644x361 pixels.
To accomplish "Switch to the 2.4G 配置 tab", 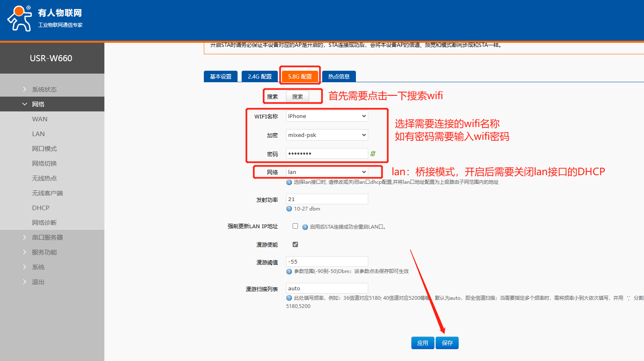I will point(260,76).
